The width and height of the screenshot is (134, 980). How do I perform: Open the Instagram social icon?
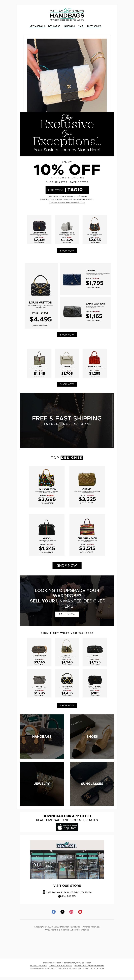point(71,912)
